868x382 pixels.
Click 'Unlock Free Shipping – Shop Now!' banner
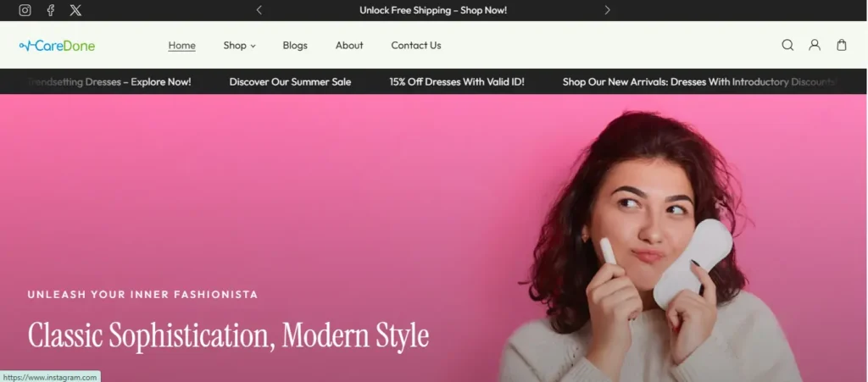[x=433, y=10]
